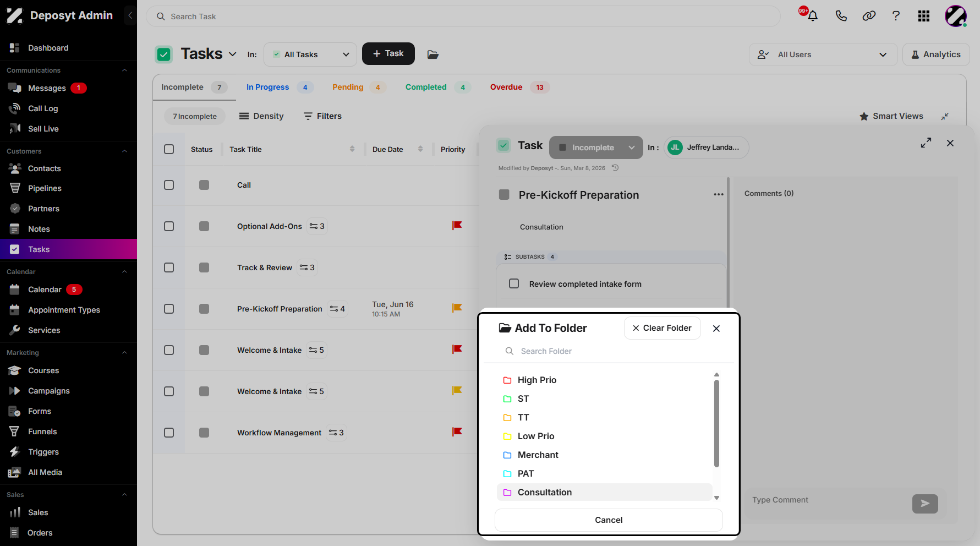Switch to the Pending tab

pyautogui.click(x=359, y=87)
